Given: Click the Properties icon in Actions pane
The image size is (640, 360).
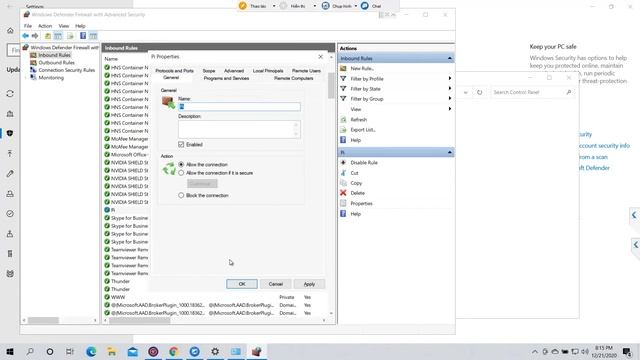Looking at the screenshot, I should tap(343, 203).
